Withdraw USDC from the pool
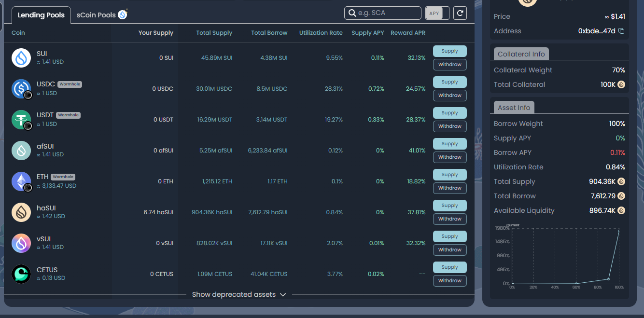The width and height of the screenshot is (644, 318). point(450,96)
